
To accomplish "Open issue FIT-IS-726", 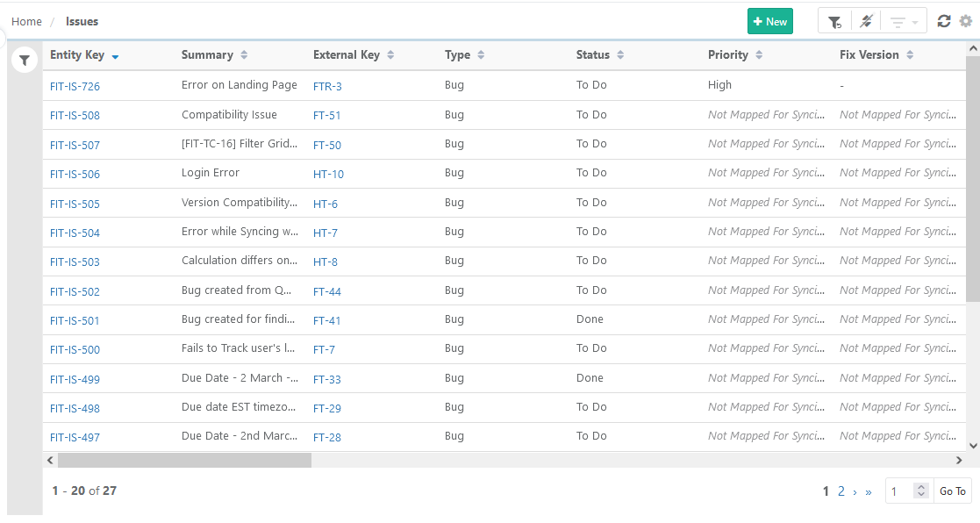I will pos(75,86).
